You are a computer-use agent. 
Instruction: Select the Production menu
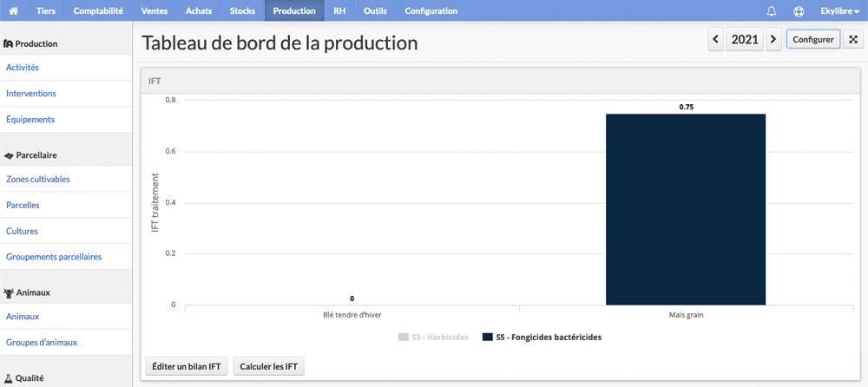[x=294, y=10]
